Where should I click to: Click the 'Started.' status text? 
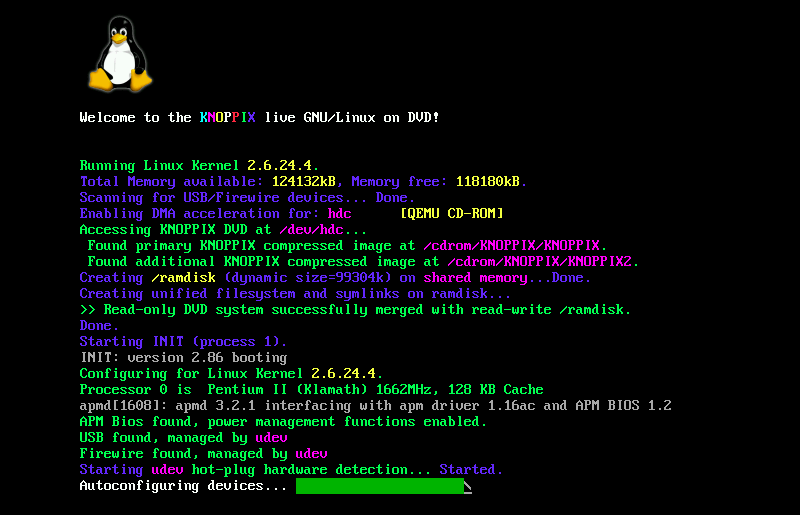coord(471,470)
